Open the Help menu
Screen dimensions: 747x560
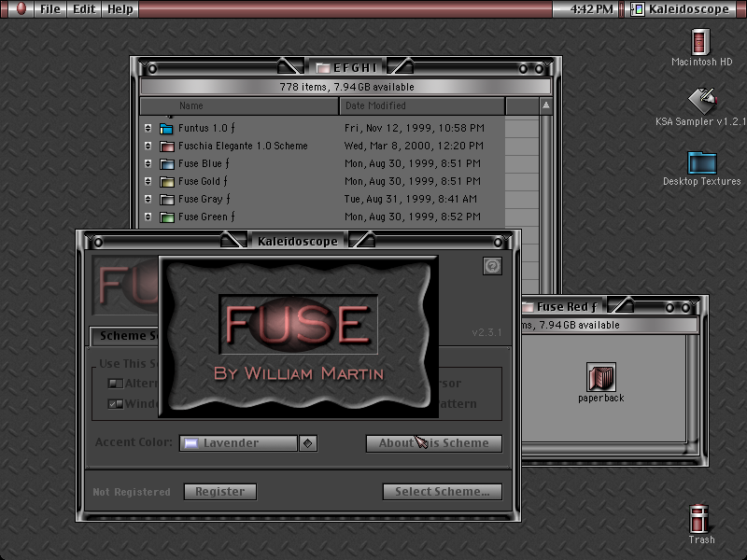click(x=120, y=9)
